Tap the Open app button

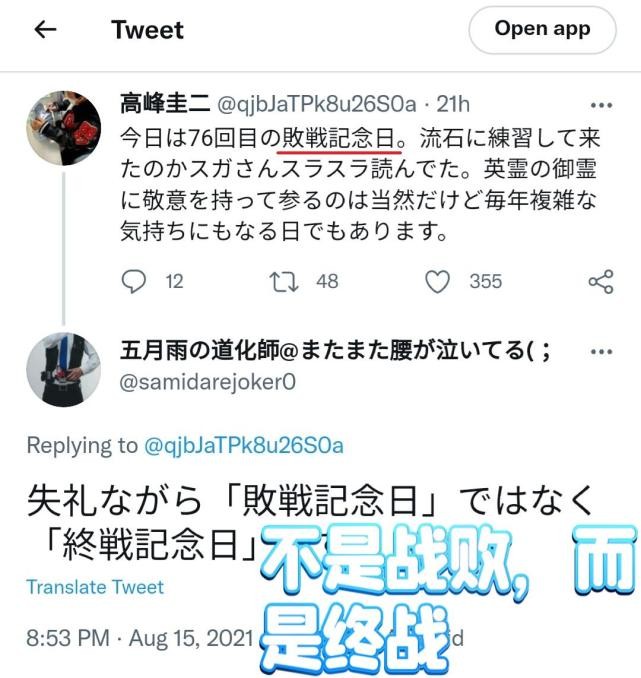542,29
